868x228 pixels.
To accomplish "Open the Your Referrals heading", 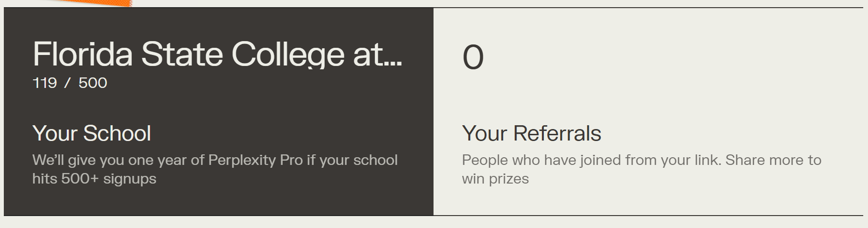I will (x=531, y=133).
